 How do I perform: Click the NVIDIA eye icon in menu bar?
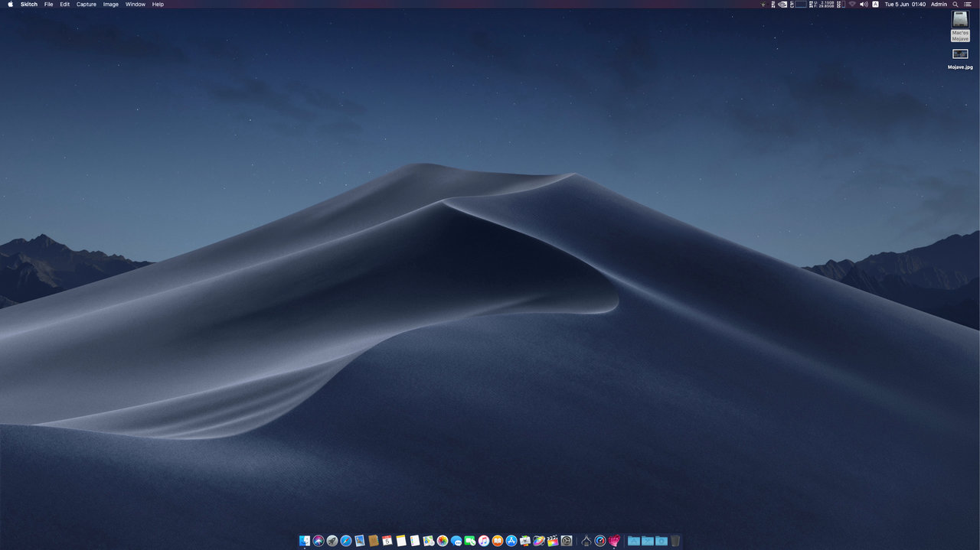pyautogui.click(x=782, y=5)
